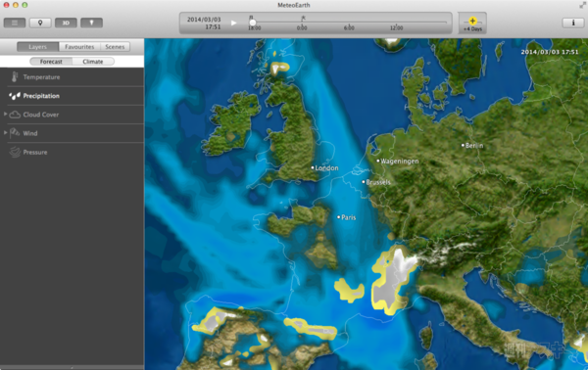The width and height of the screenshot is (588, 370).
Task: Click the timestamp overlay on the map
Action: point(550,52)
